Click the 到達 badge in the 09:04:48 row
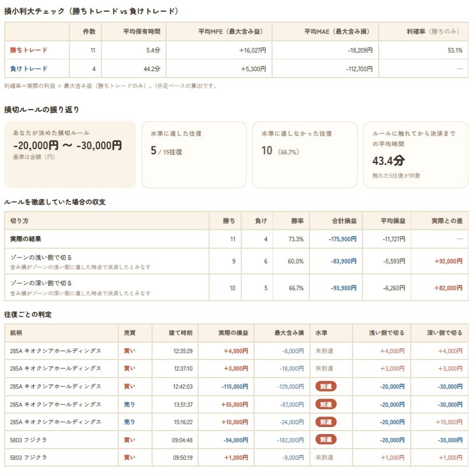Viewport: 476px width, 476px height. 326,439
